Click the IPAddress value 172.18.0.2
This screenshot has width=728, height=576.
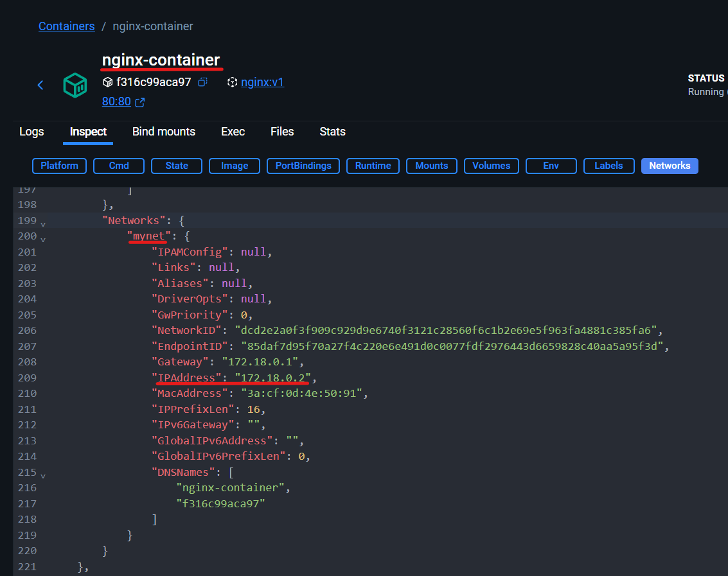pyautogui.click(x=273, y=378)
